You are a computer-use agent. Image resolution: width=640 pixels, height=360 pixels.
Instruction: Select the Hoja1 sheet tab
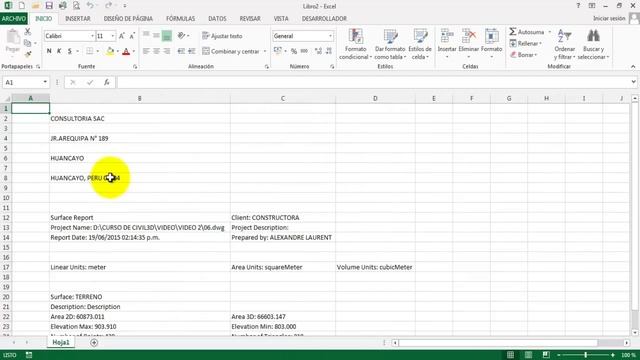[x=61, y=342]
